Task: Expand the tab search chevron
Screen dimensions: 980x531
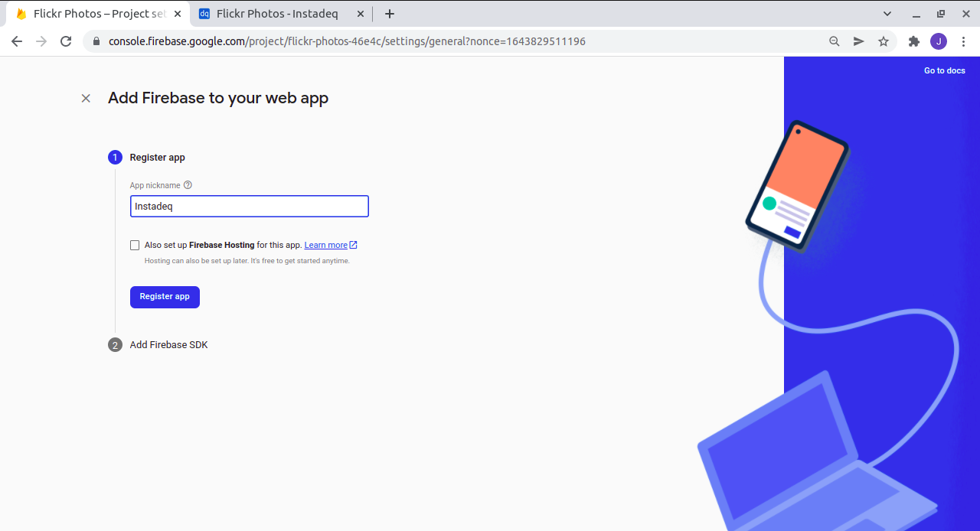Action: click(x=887, y=14)
